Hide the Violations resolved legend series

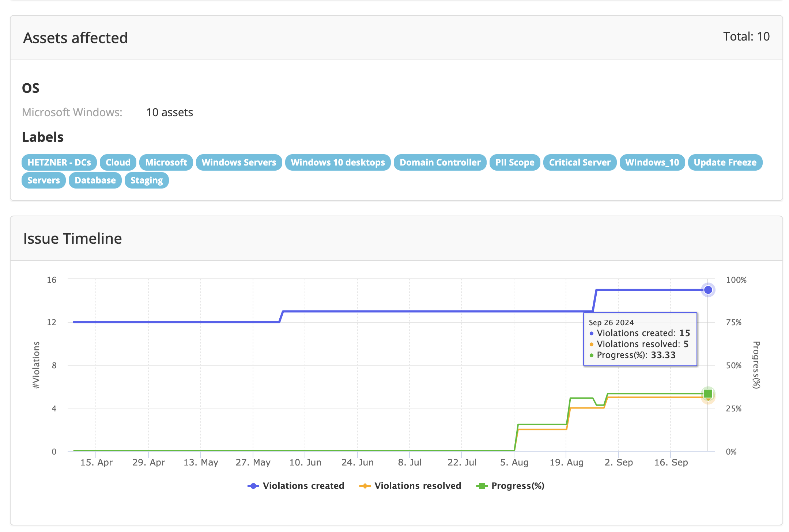417,486
